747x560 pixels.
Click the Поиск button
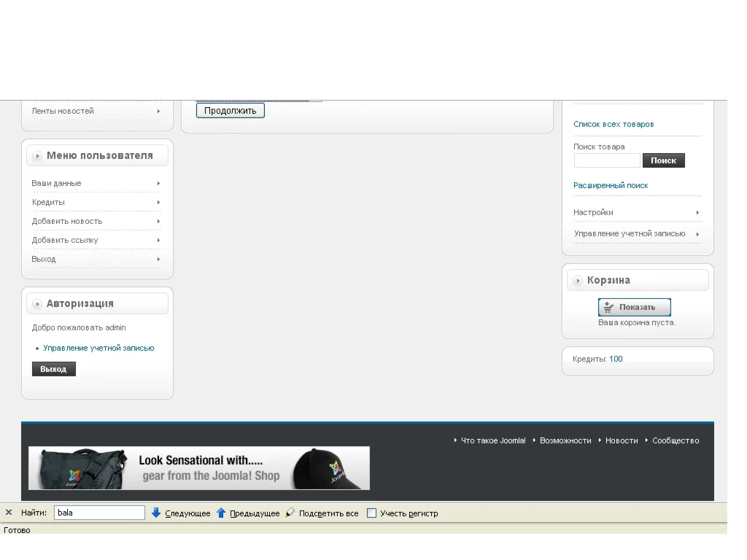pos(664,160)
